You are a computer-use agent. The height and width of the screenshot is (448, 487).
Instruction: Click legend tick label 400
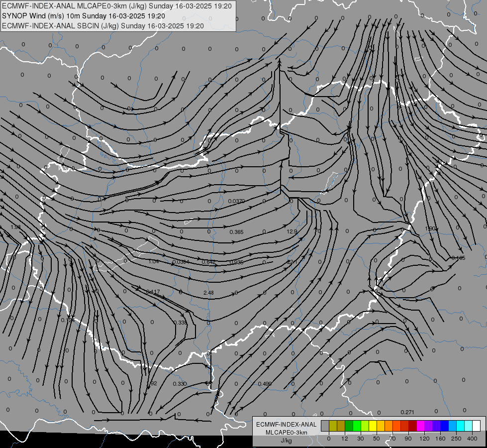472,439
